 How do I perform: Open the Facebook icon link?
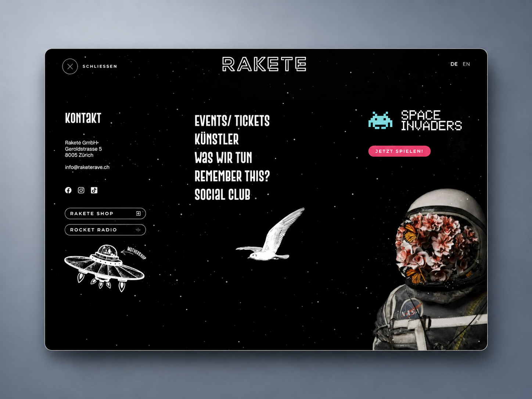click(x=68, y=190)
